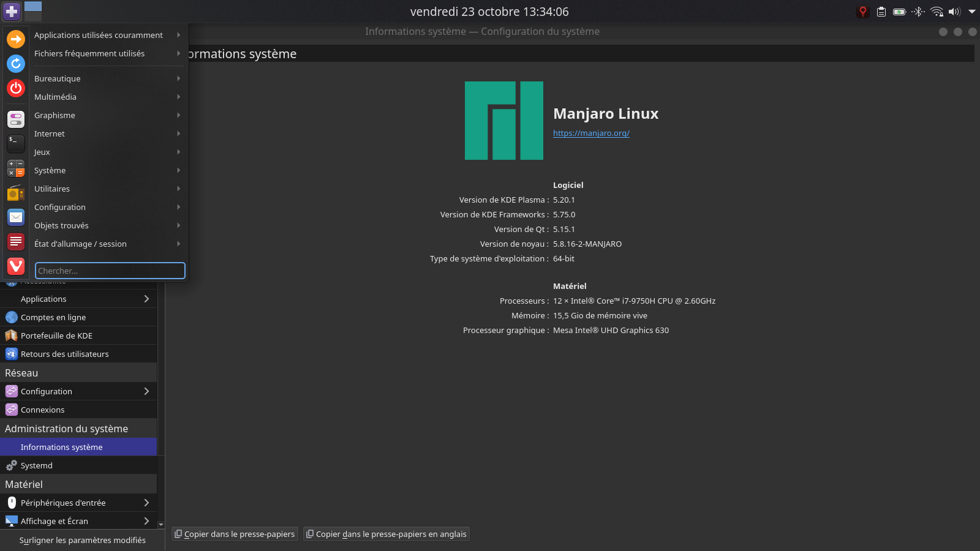Open Comptes en ligne settings
This screenshot has height=551, width=980.
(x=78, y=317)
